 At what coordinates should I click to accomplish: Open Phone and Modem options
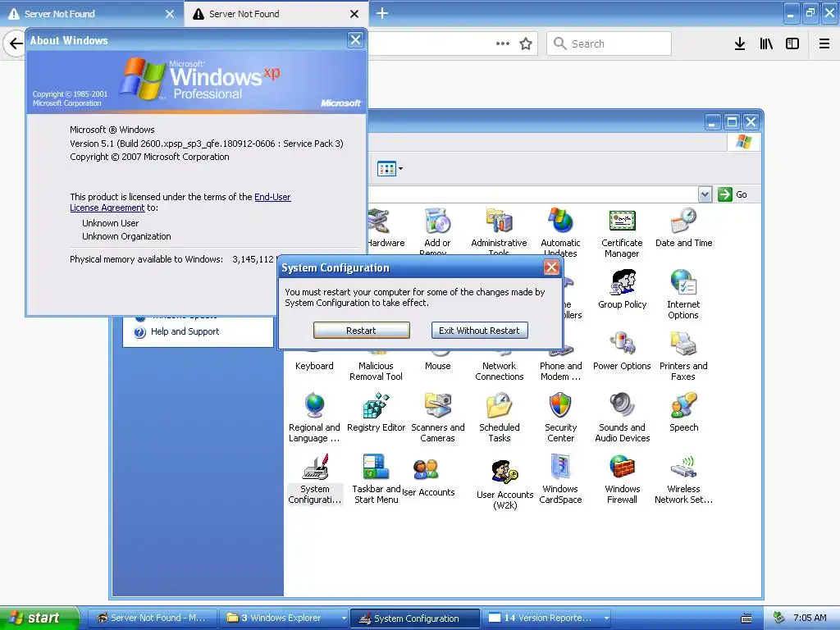pyautogui.click(x=560, y=364)
